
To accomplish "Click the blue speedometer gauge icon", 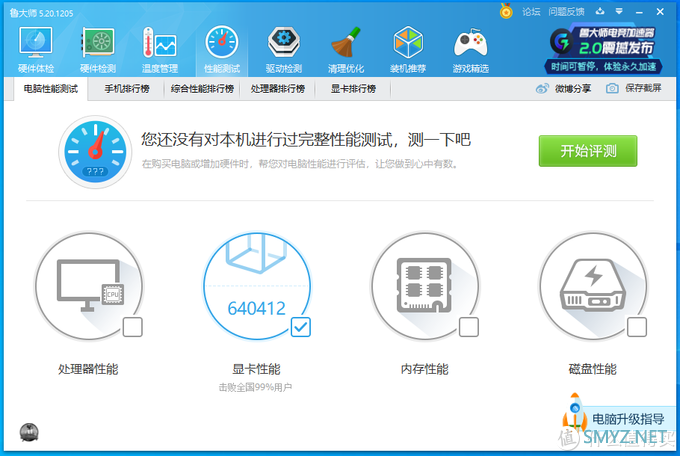I will point(95,151).
